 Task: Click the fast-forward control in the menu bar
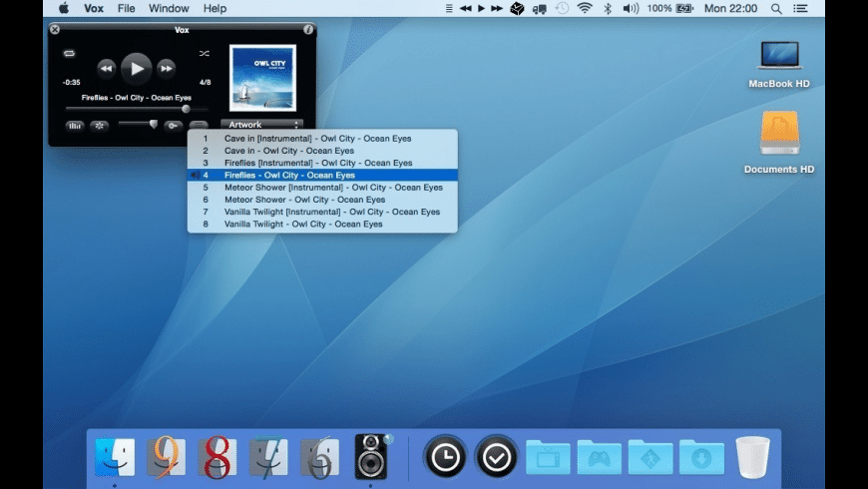coord(497,8)
